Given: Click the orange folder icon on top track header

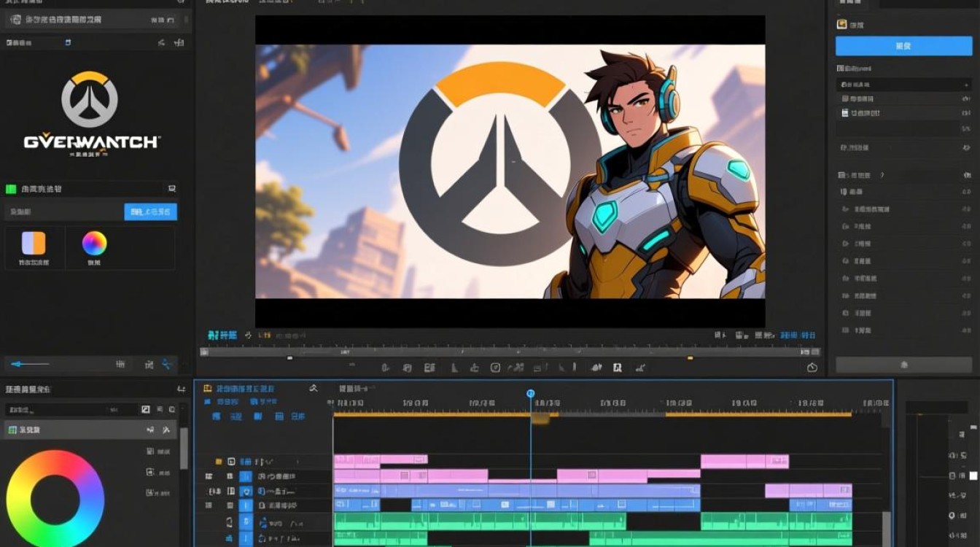Looking at the screenshot, I should point(218,462).
